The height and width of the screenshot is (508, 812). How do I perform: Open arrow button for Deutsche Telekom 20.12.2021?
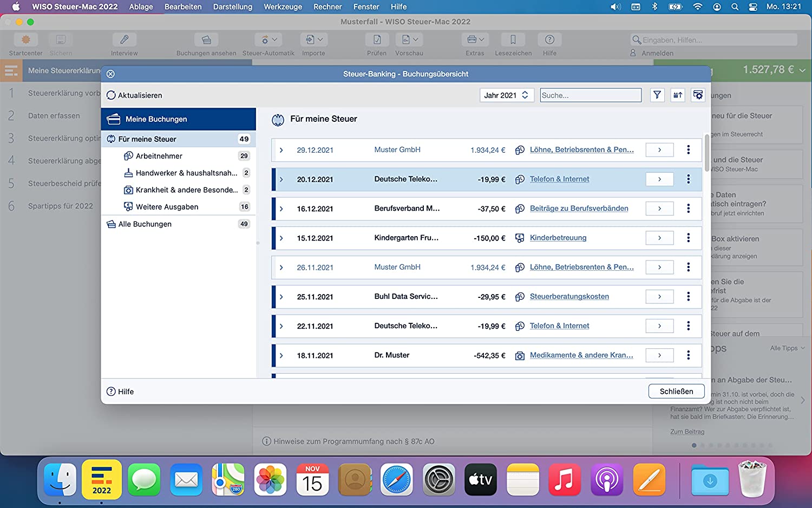pos(659,179)
